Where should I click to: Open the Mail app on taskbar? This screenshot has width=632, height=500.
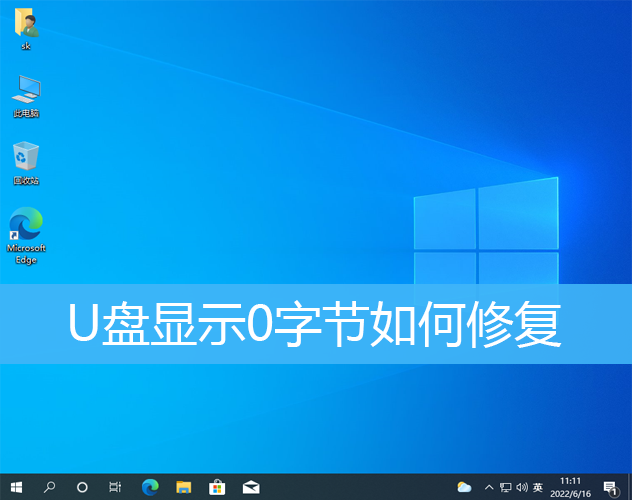251,487
